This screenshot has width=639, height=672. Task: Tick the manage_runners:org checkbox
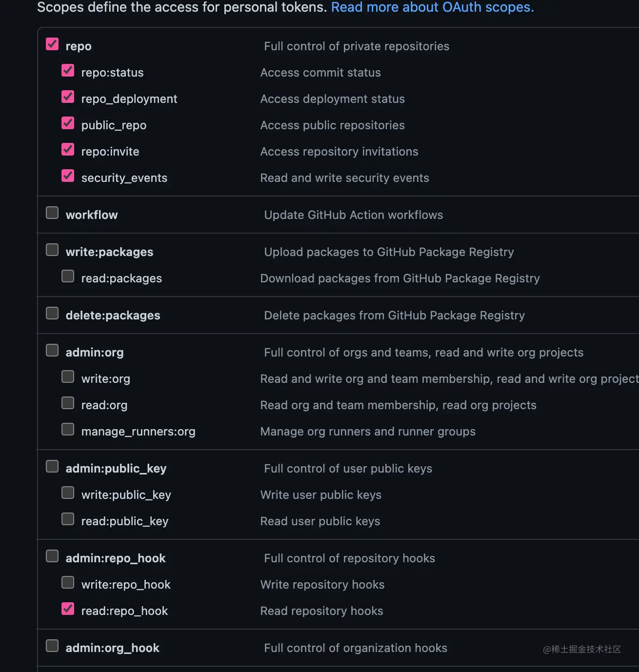click(x=68, y=430)
